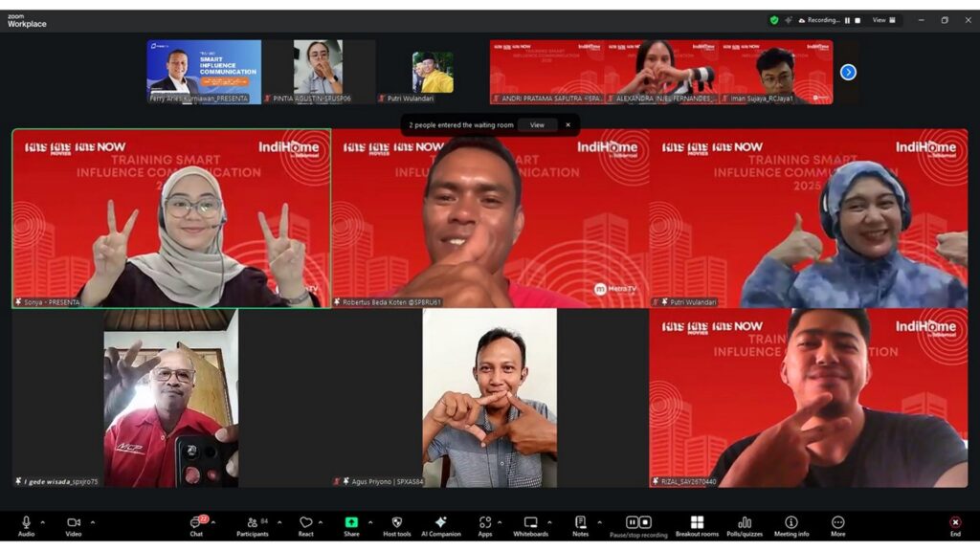
Task: Dismiss the waiting room notification
Action: click(x=568, y=125)
